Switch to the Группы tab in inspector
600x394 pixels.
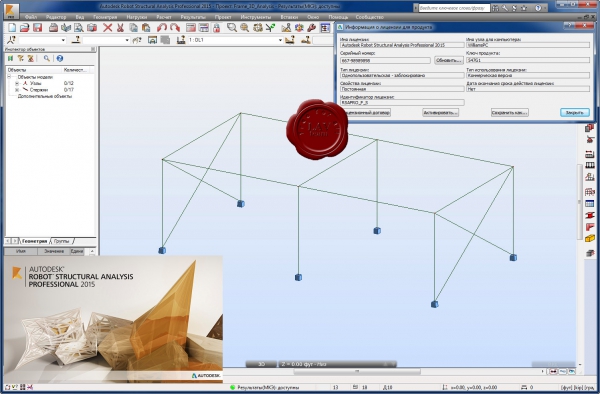(x=62, y=241)
